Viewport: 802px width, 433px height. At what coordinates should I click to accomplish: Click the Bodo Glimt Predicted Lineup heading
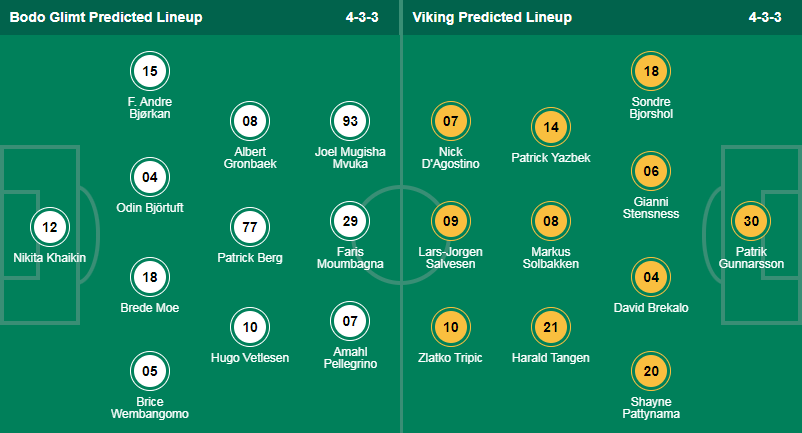[x=106, y=17]
